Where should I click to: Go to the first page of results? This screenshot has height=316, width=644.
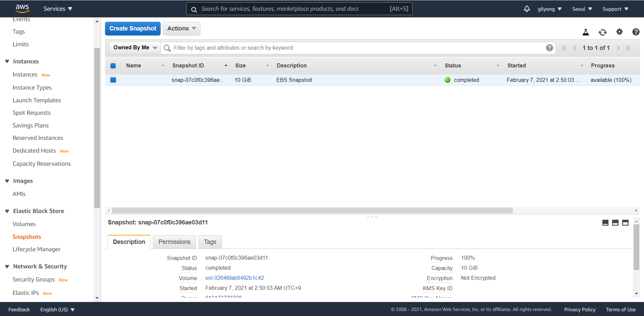564,48
